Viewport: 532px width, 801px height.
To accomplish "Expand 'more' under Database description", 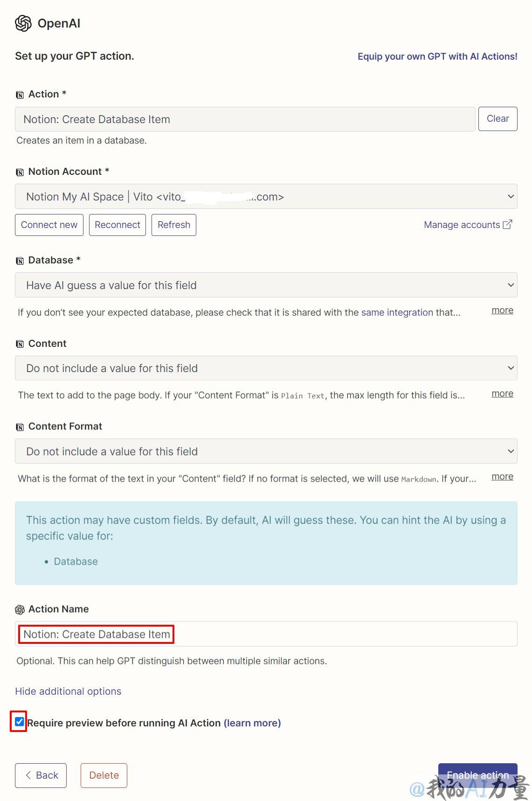I will coord(502,311).
